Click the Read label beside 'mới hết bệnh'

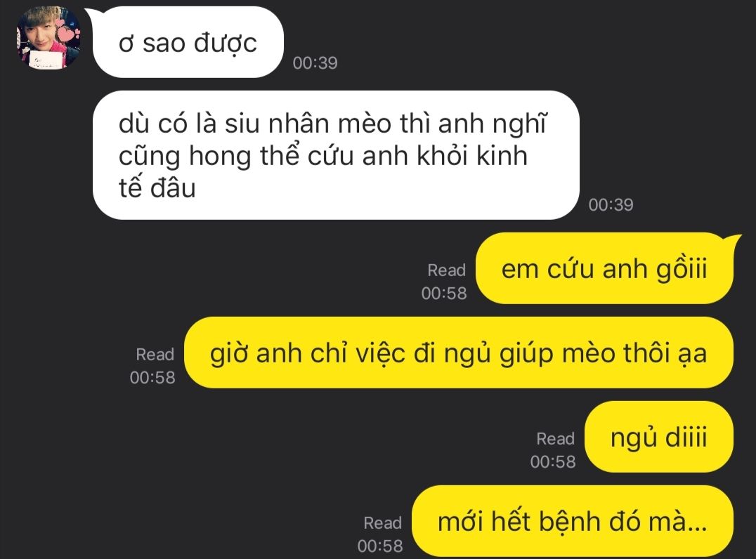click(383, 523)
